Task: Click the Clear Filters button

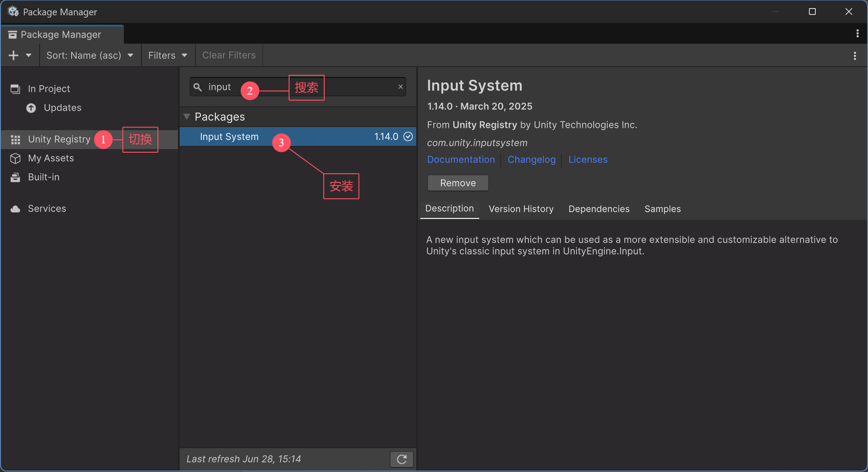Action: 229,55
